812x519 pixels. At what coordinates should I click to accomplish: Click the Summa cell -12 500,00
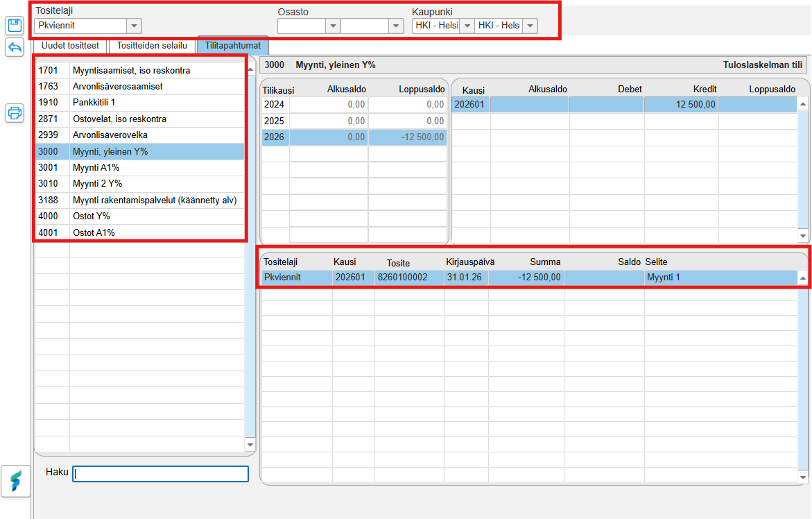(526, 278)
